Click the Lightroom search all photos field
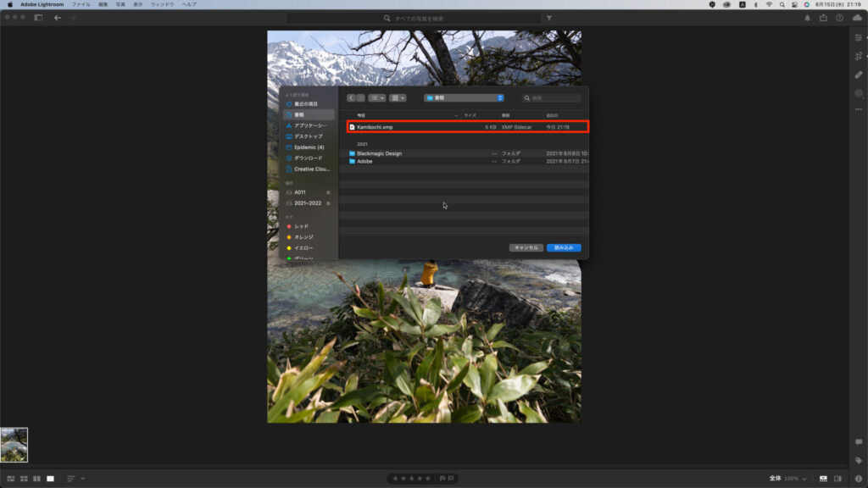Image resolution: width=868 pixels, height=488 pixels. [414, 19]
